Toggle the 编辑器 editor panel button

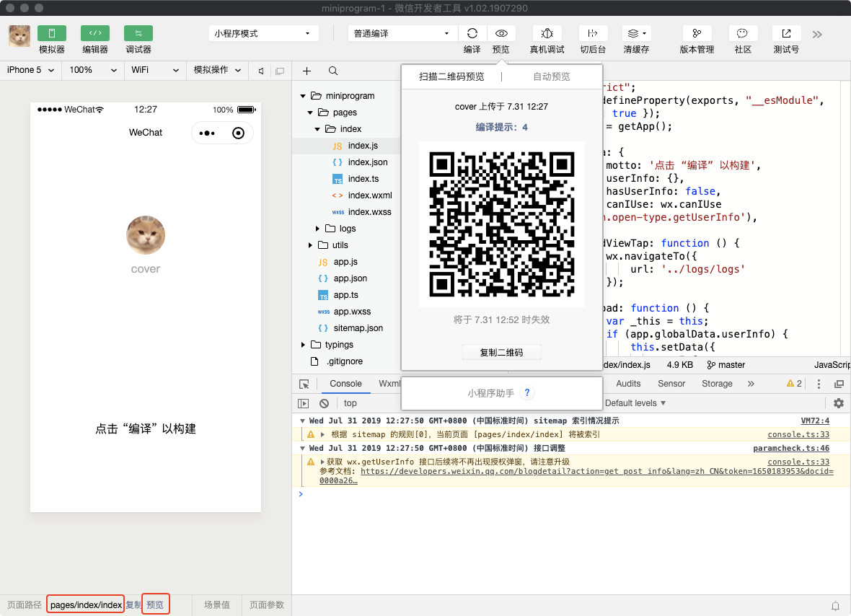[x=95, y=34]
